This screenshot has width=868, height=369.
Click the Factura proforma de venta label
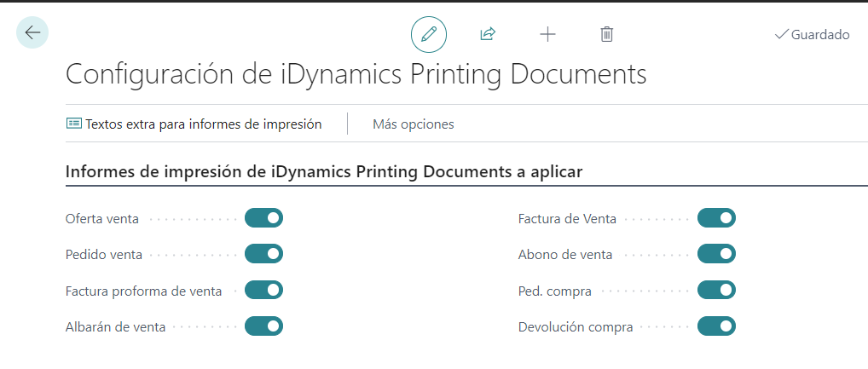pyautogui.click(x=143, y=291)
